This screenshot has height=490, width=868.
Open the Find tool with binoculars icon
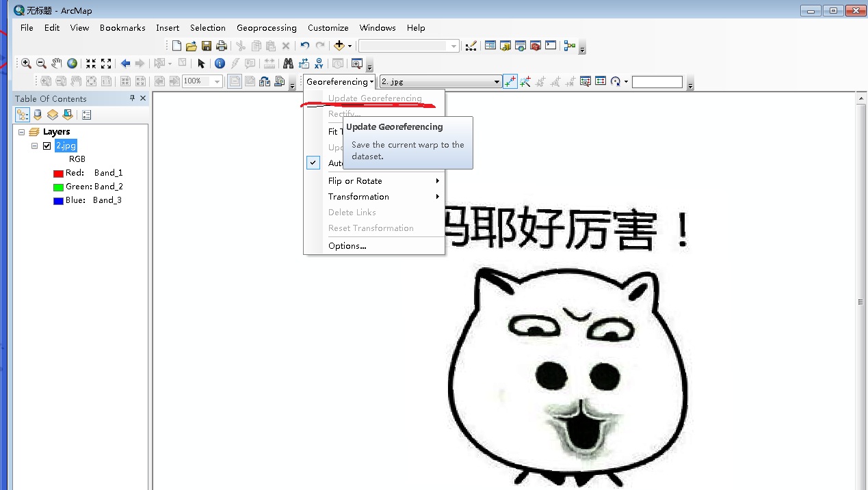pos(289,63)
